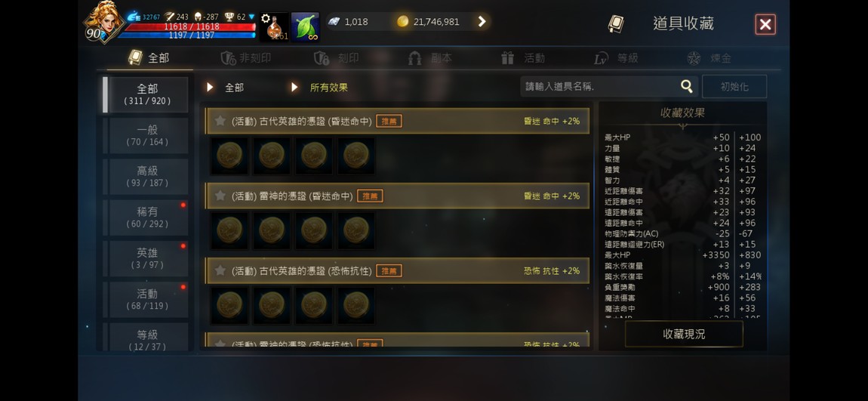Click the red HP bar
The height and width of the screenshot is (401, 868).
(x=189, y=26)
